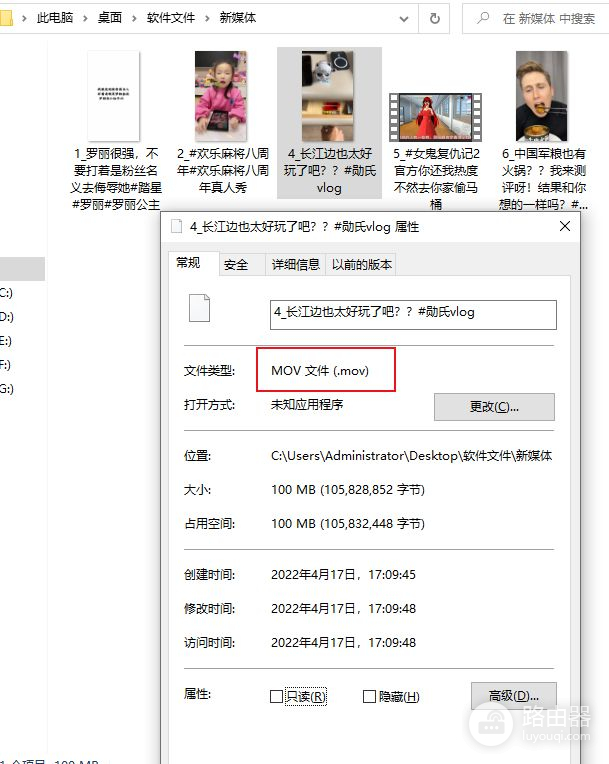The width and height of the screenshot is (609, 764).
Task: Switch to the 详细信息 tab
Action: tap(295, 265)
